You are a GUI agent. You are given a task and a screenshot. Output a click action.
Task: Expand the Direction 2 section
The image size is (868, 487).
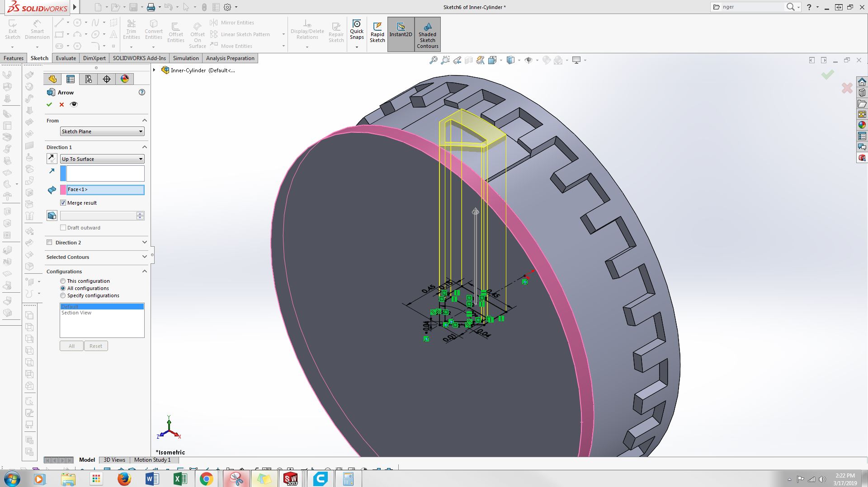(145, 242)
